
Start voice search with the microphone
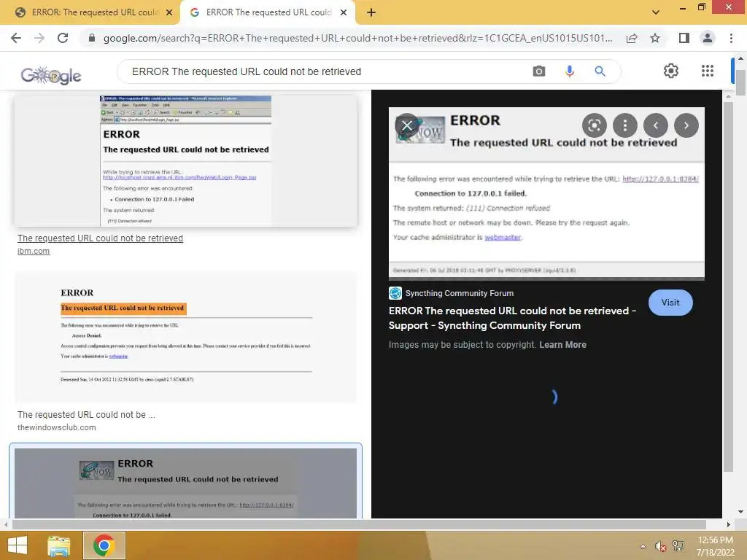tap(569, 71)
